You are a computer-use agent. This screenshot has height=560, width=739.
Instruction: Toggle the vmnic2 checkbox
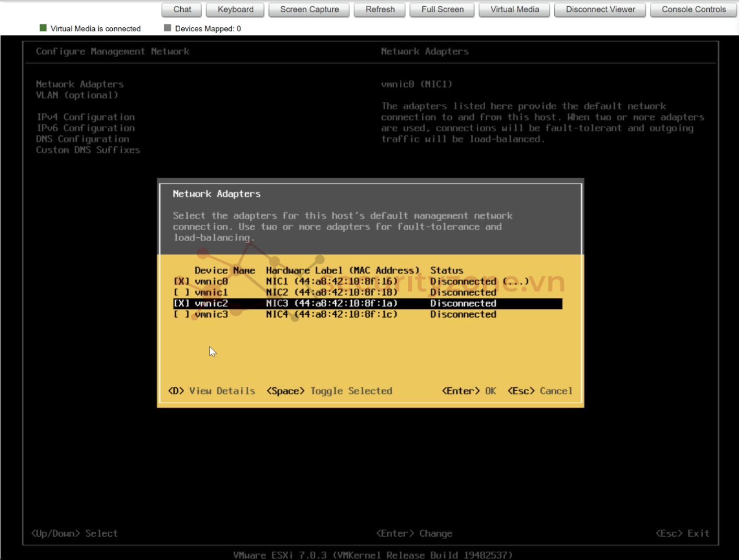pyautogui.click(x=181, y=303)
